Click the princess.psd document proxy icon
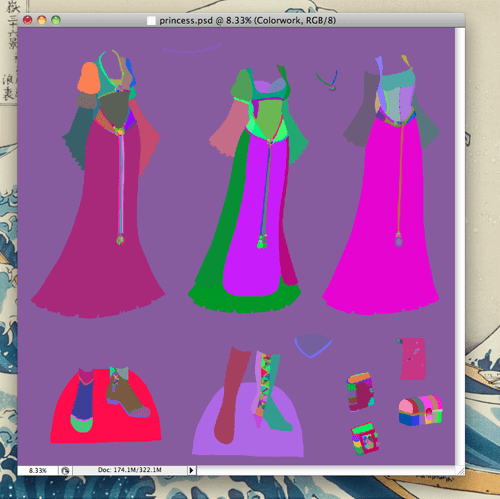This screenshot has width=500, height=499. 151,21
